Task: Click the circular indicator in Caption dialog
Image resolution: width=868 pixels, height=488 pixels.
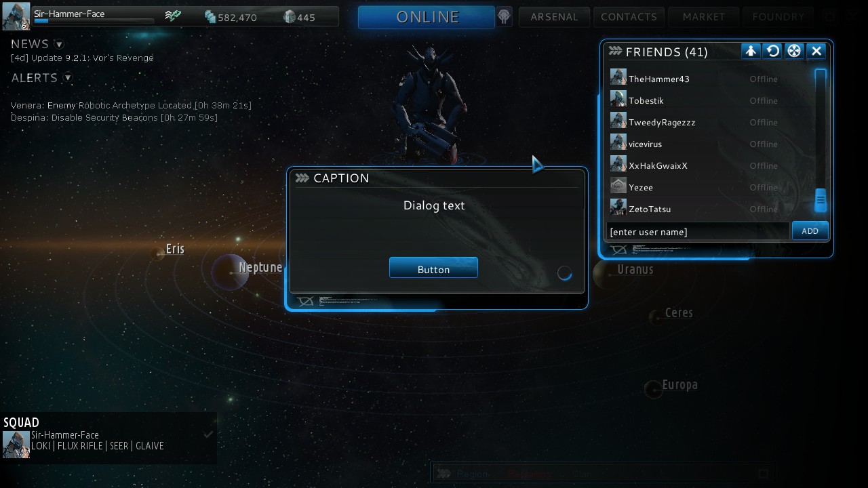Action: [x=565, y=273]
